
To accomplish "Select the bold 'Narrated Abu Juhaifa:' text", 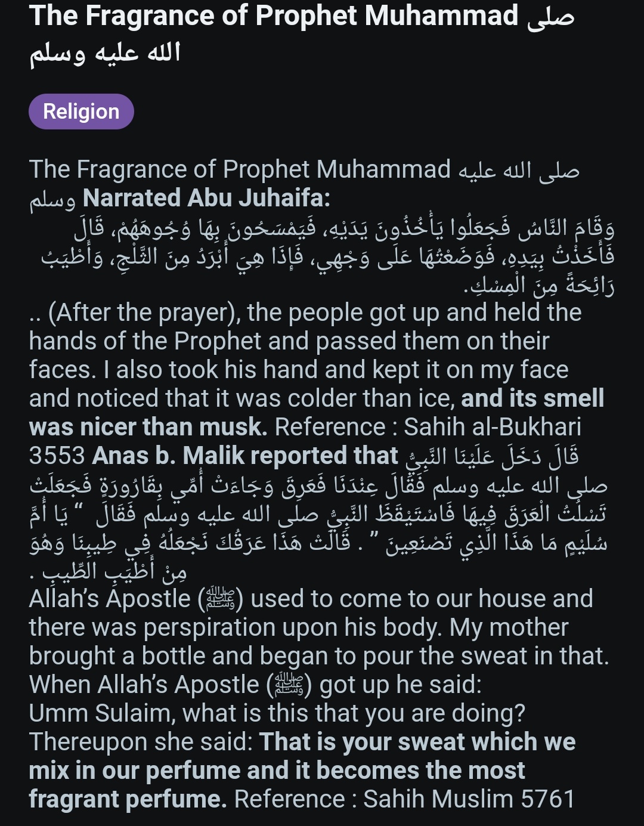I will pyautogui.click(x=206, y=198).
